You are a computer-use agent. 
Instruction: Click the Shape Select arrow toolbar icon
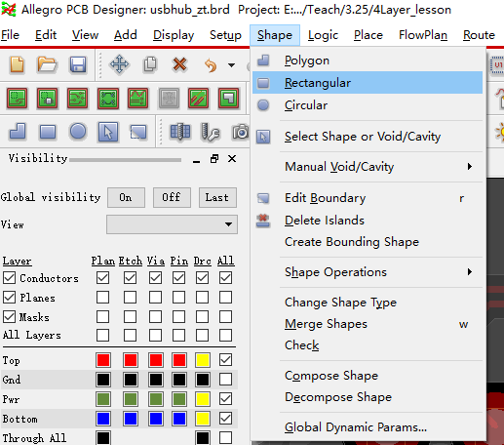tap(108, 132)
